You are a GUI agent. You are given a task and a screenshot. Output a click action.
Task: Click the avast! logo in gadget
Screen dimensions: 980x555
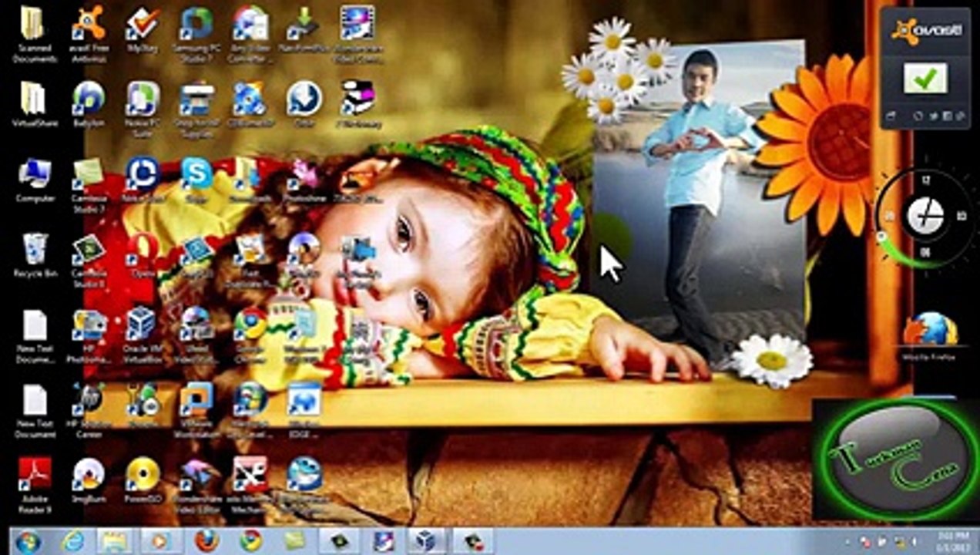[926, 31]
